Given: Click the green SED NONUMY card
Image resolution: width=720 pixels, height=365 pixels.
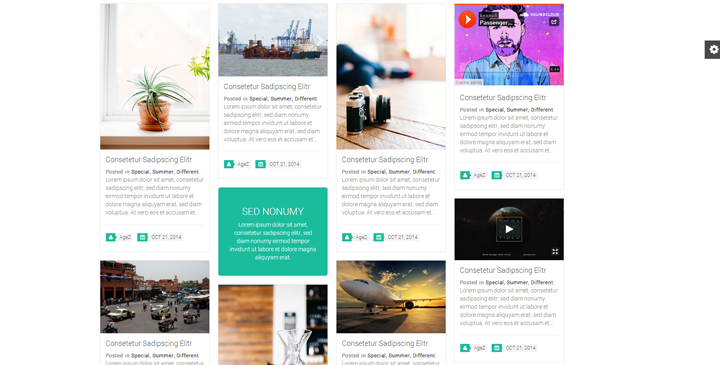Looking at the screenshot, I should [x=273, y=231].
